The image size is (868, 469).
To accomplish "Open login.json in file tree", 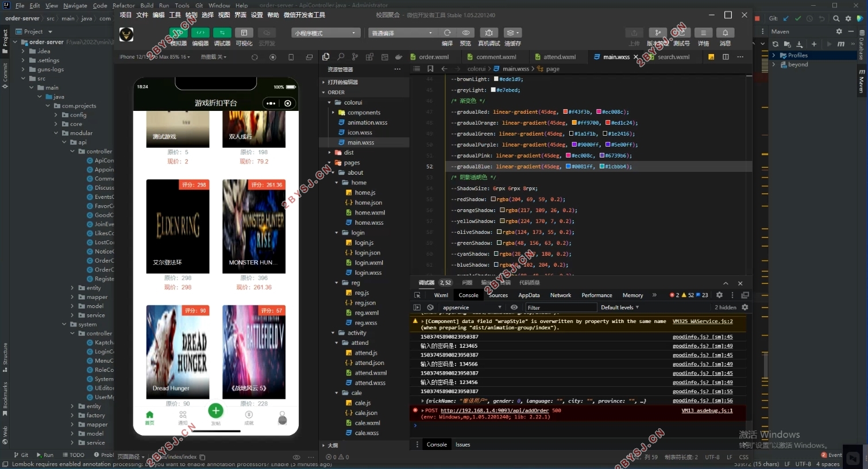I will (x=368, y=253).
